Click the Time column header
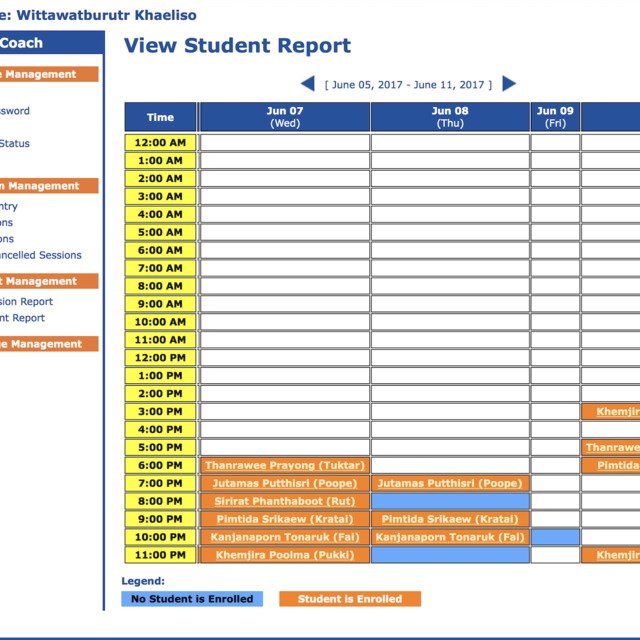 pos(160,117)
